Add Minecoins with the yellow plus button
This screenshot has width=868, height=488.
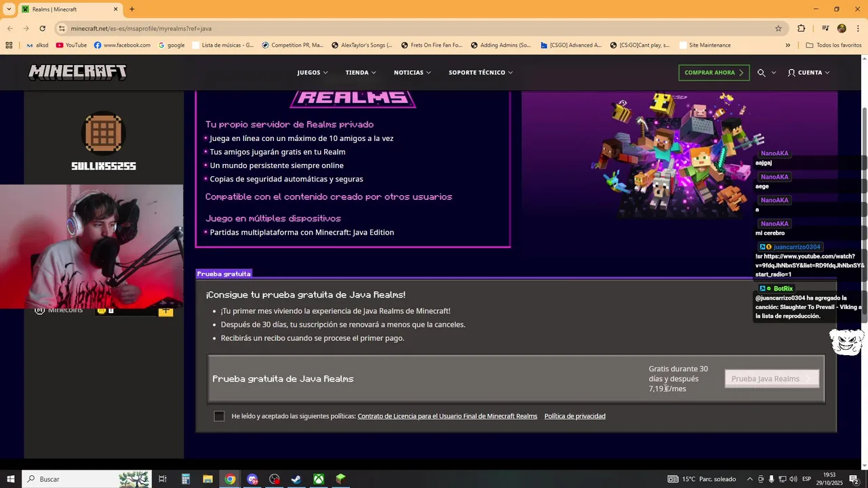165,312
